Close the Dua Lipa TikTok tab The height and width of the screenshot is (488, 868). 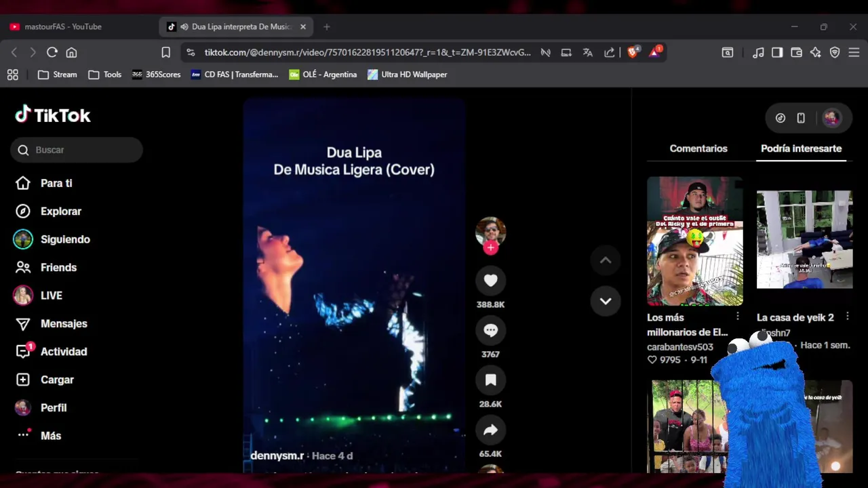(303, 26)
